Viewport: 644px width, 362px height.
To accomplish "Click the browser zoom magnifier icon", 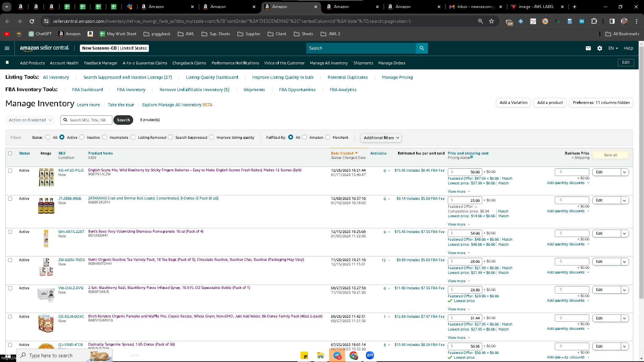I will coord(481,21).
